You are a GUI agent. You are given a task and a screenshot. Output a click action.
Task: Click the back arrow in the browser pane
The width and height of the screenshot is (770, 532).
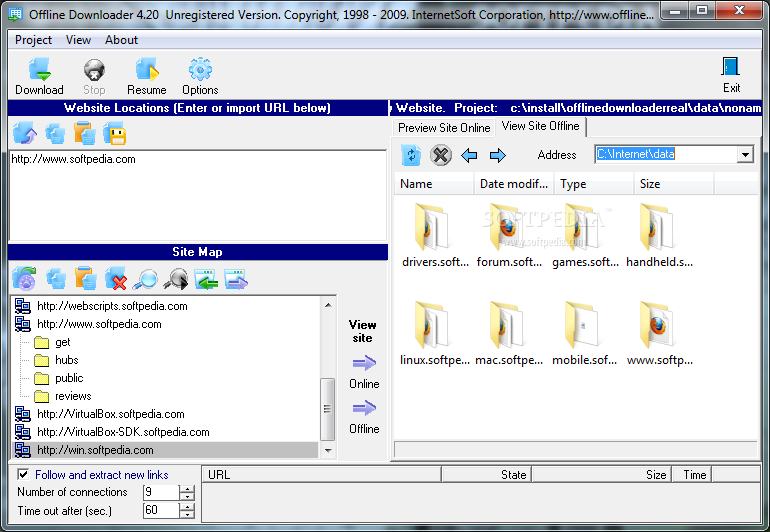click(469, 156)
